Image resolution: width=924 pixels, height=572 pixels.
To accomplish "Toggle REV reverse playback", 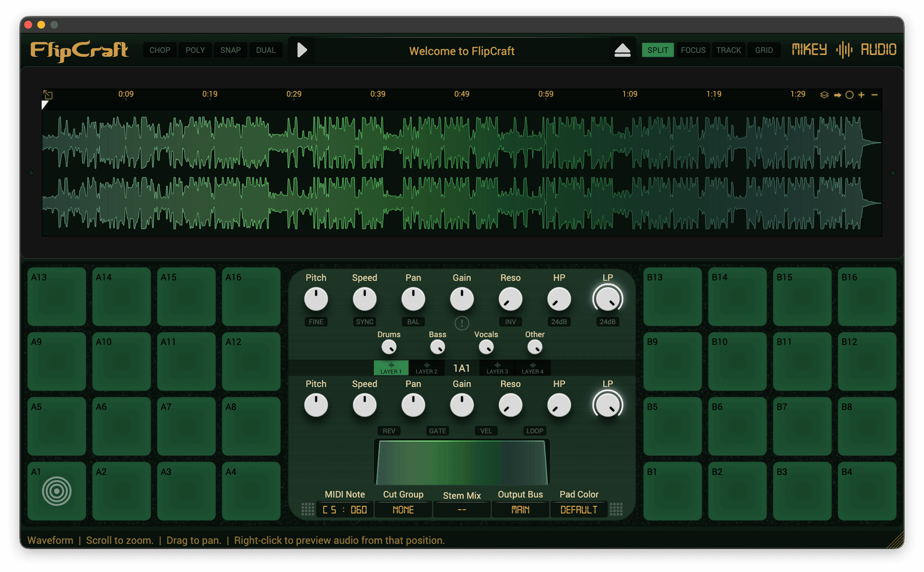I will pyautogui.click(x=389, y=431).
